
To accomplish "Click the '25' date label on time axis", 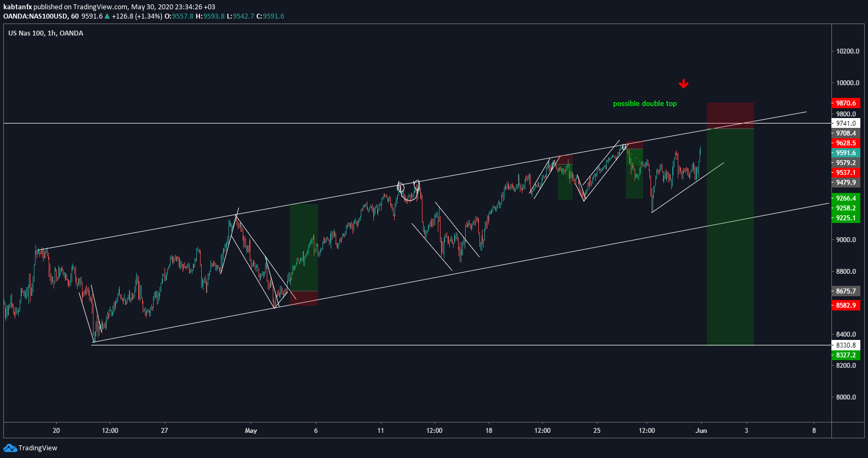I will point(597,431).
